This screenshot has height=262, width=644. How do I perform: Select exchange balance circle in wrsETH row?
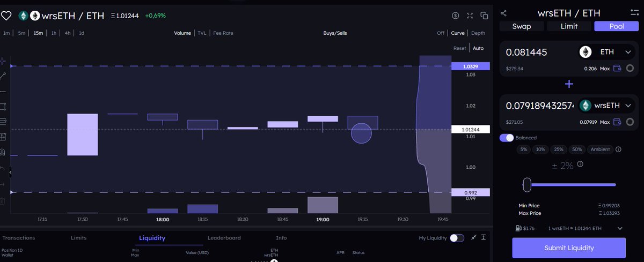point(630,122)
